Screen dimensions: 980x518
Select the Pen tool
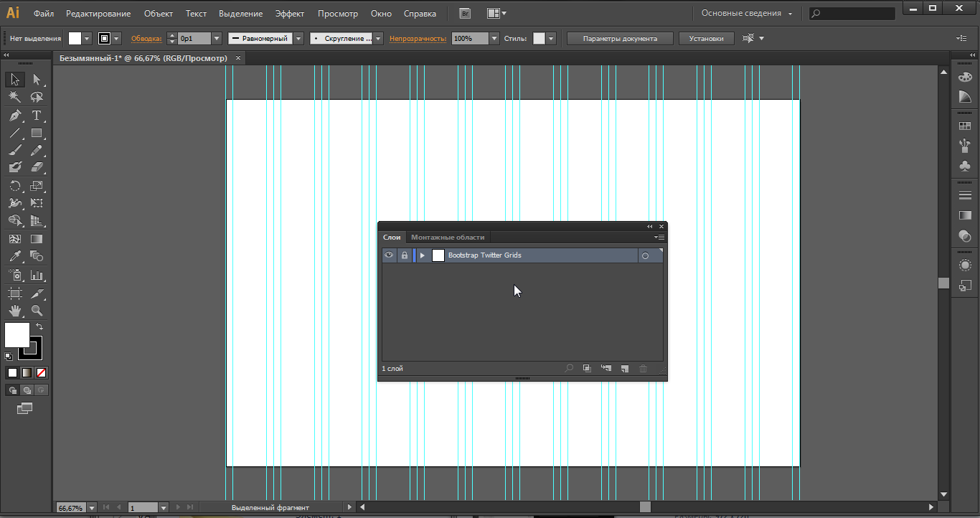point(15,116)
